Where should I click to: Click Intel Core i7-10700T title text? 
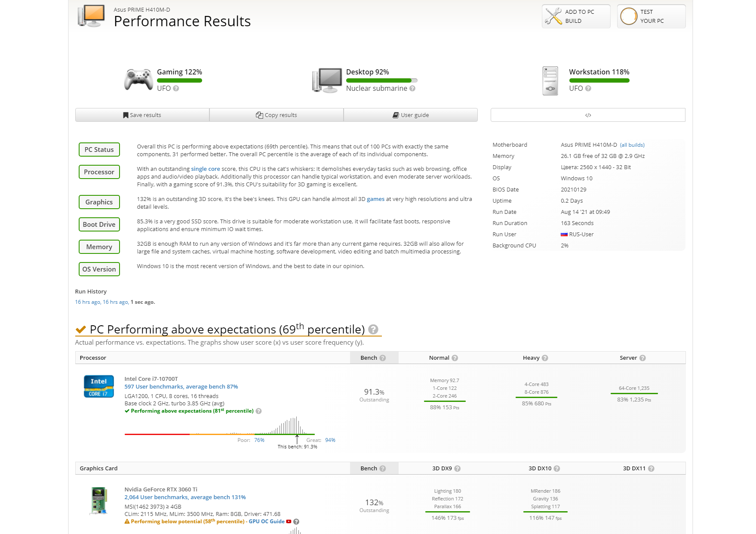tap(151, 379)
